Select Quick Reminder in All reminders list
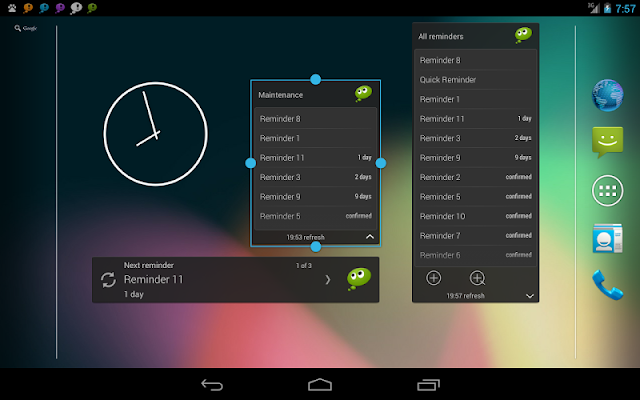The image size is (640, 400). click(475, 80)
